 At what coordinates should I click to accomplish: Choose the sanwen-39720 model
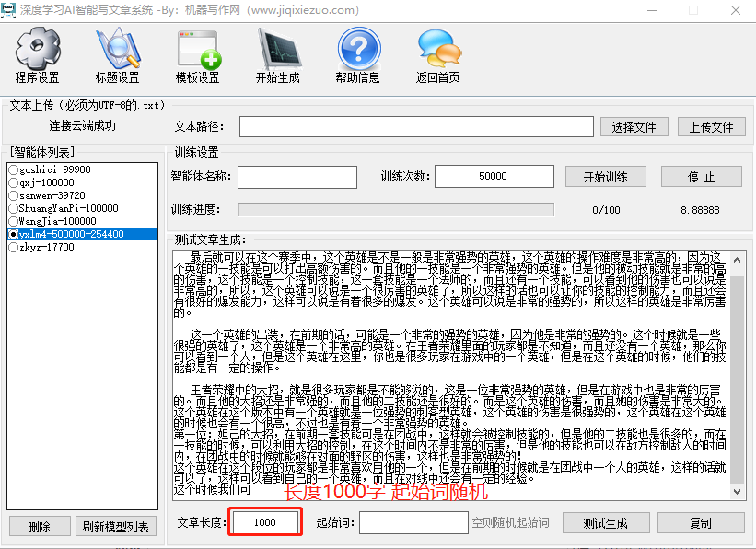pos(13,196)
